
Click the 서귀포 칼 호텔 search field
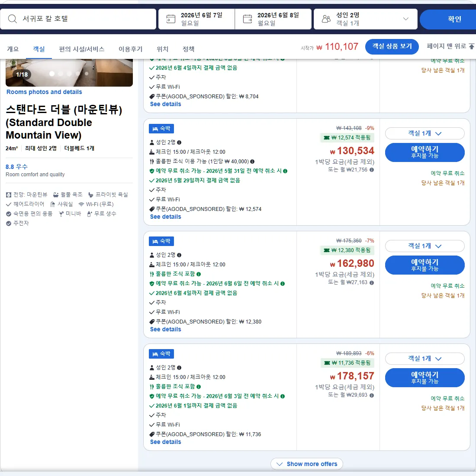click(x=78, y=19)
